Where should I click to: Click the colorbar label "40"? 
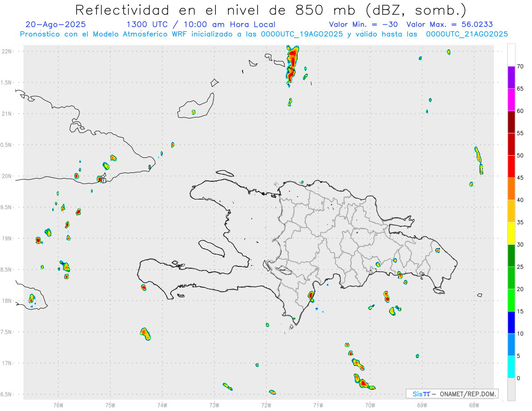[520, 200]
